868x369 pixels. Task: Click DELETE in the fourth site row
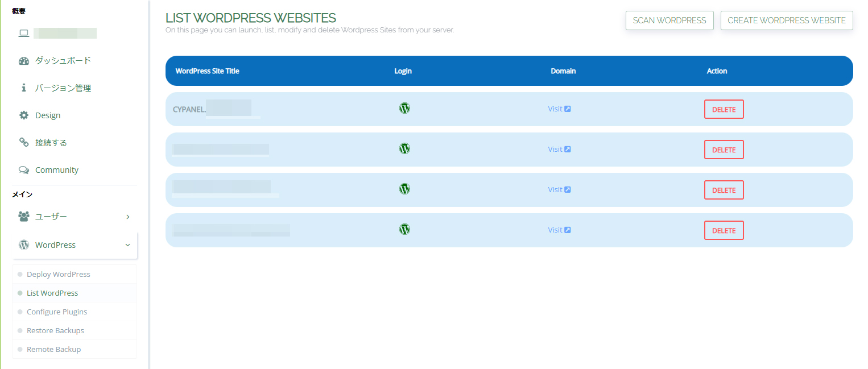[x=724, y=230]
